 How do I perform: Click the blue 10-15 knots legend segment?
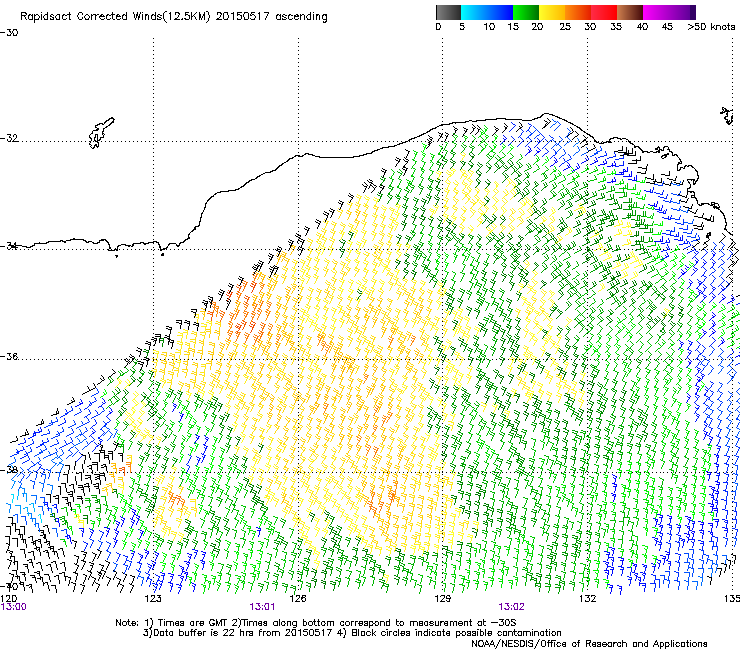(500, 12)
